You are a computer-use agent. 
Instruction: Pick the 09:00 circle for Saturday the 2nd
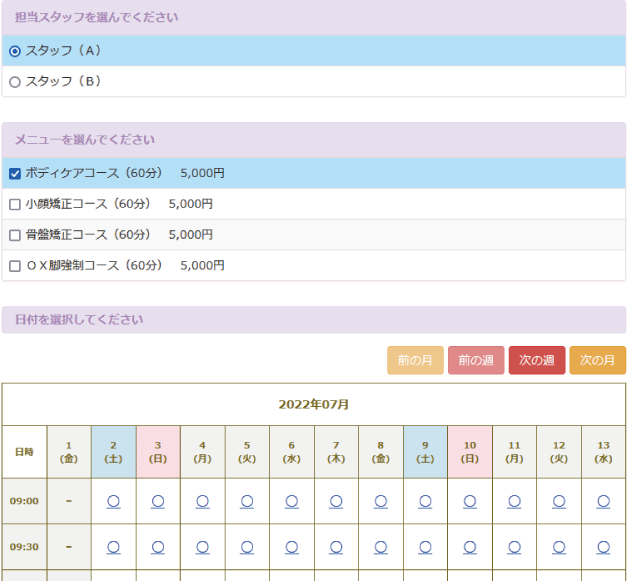114,500
